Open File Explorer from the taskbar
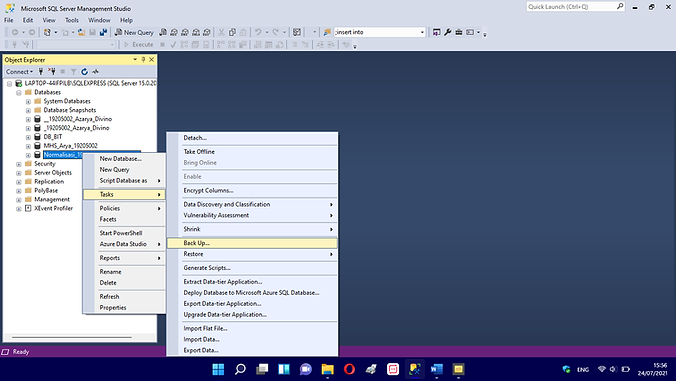The height and width of the screenshot is (381, 676). pos(328,369)
